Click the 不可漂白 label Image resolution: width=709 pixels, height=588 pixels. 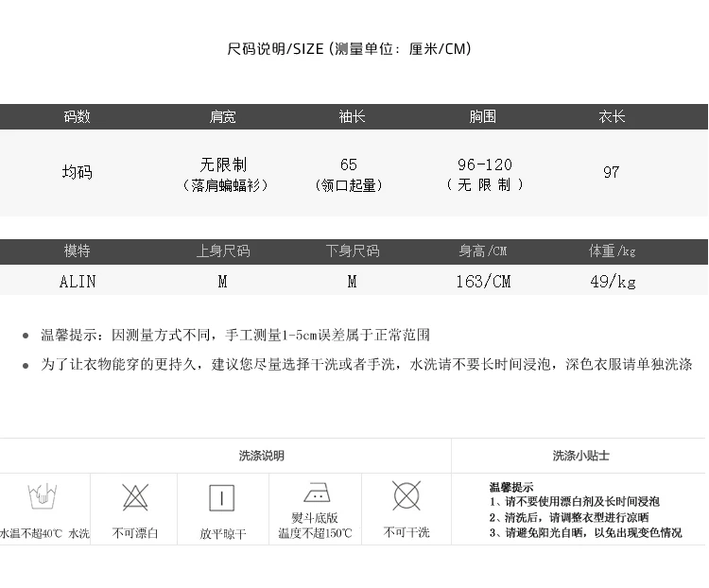pos(135,534)
